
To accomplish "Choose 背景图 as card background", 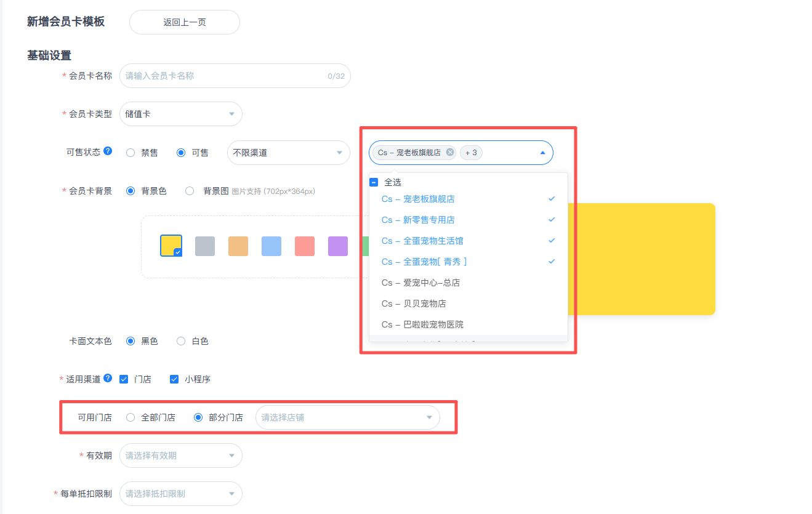I will [x=190, y=191].
